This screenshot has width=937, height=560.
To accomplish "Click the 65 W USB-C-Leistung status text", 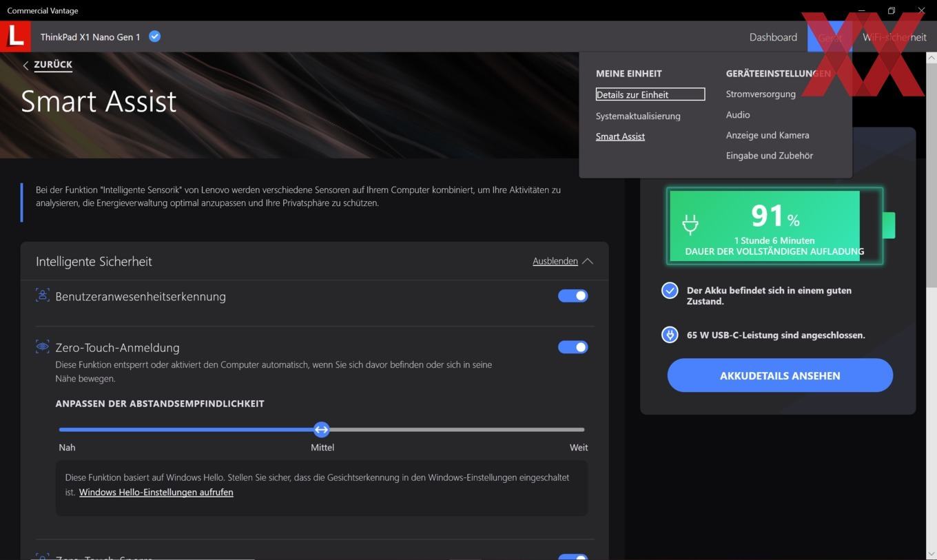I will pyautogui.click(x=776, y=335).
